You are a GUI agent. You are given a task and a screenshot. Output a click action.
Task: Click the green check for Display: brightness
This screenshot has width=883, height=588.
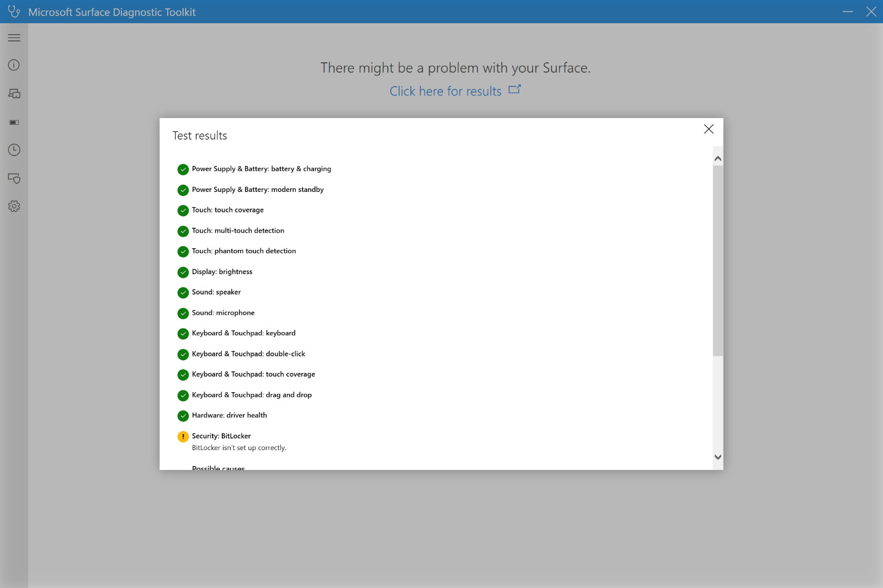pos(183,272)
